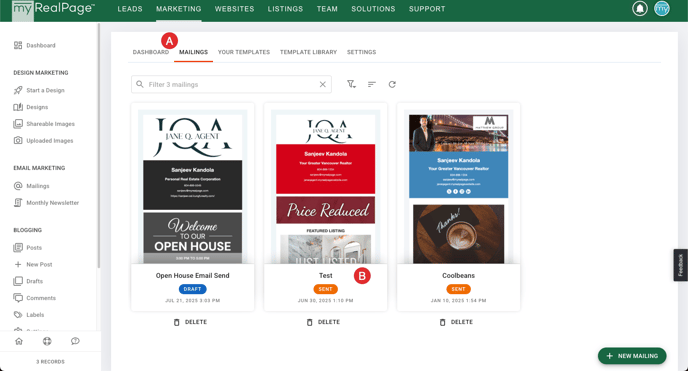Click the home icon in sidebar footer
Viewport: 688px width, 371px height.
coord(19,341)
